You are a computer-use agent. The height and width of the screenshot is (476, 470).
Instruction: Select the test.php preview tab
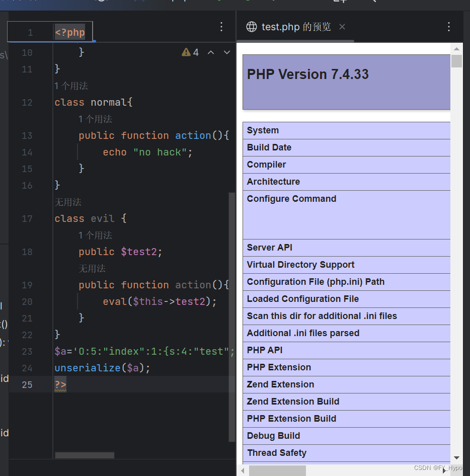click(295, 27)
